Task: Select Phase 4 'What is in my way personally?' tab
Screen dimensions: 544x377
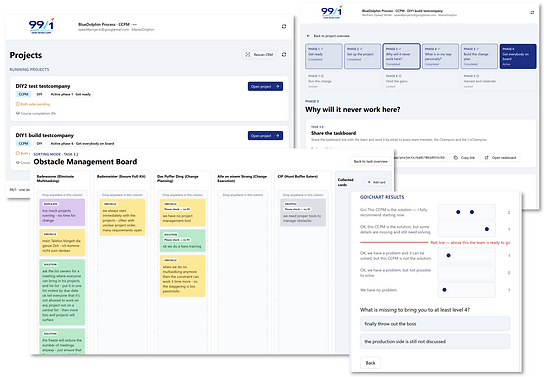Action: pyautogui.click(x=440, y=56)
